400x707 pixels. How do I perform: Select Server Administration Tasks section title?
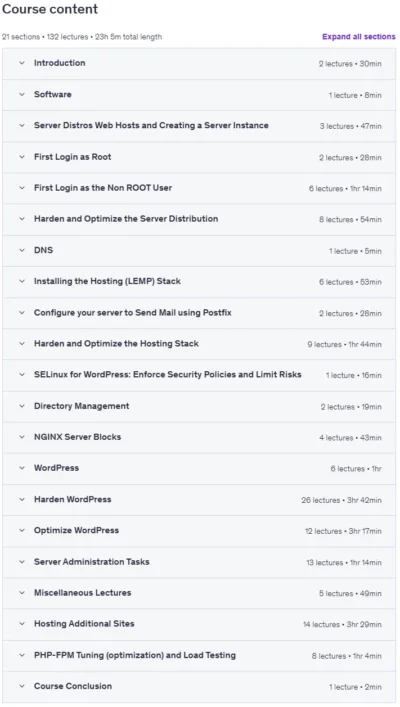pyautogui.click(x=92, y=562)
